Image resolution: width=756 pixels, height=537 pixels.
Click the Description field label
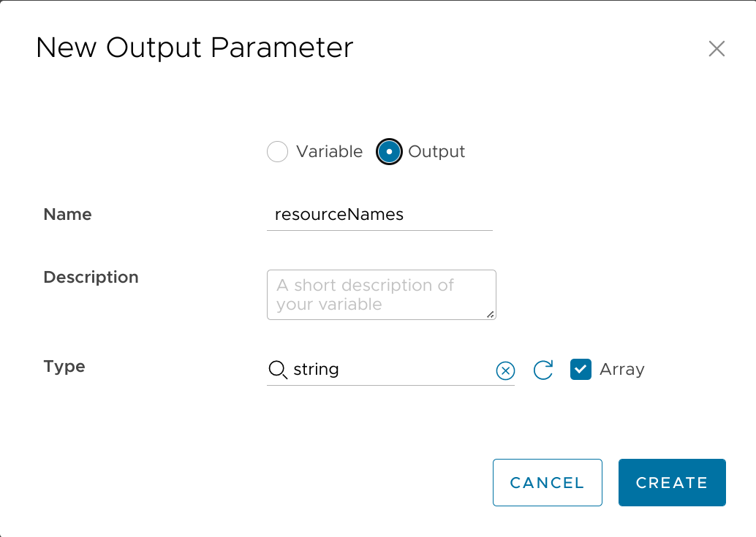click(x=91, y=278)
